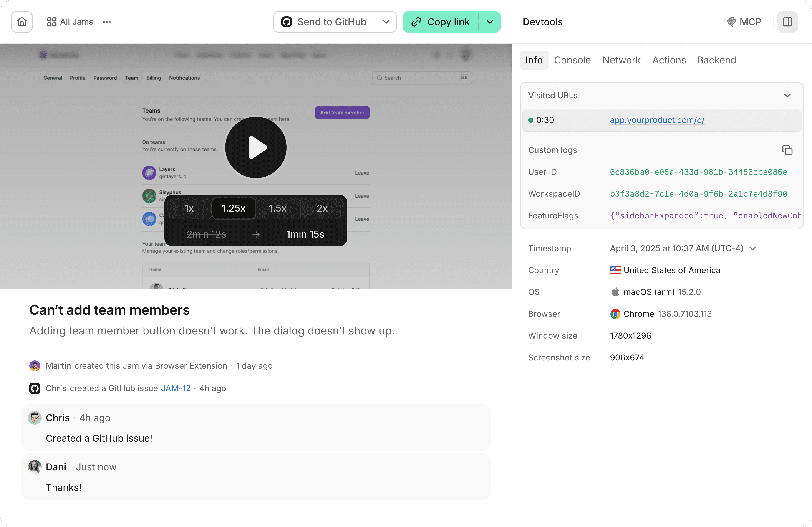812x527 pixels.
Task: Click the Billing tab in recorded page
Action: pyautogui.click(x=154, y=78)
